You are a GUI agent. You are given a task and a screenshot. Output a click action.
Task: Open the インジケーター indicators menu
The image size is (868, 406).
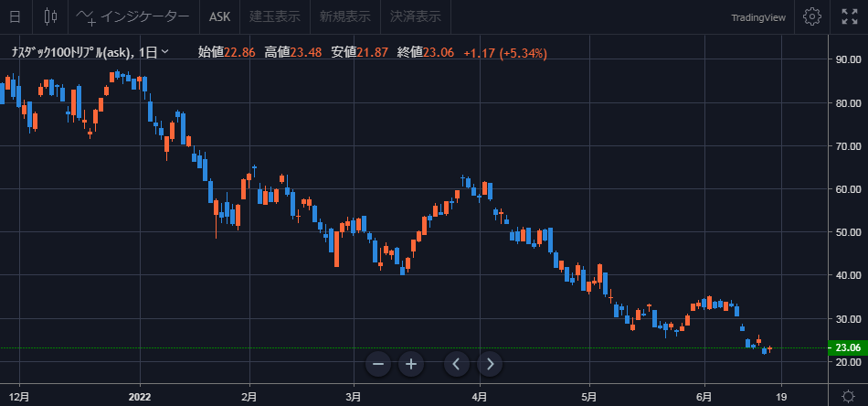pyautogui.click(x=134, y=16)
